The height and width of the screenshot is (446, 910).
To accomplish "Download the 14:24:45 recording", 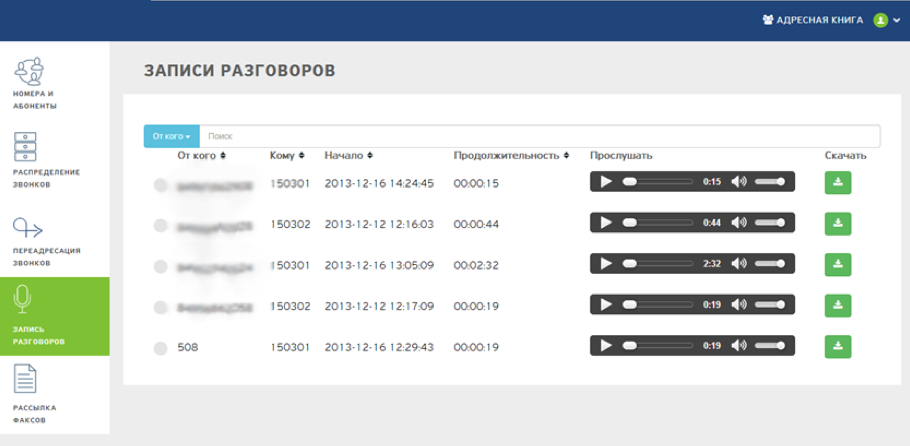I will click(837, 182).
